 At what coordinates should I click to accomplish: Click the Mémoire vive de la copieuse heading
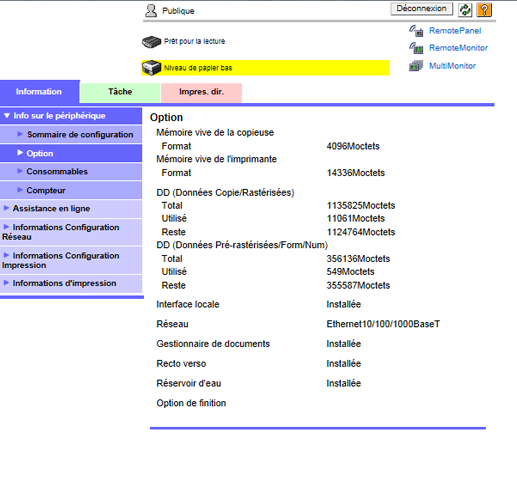tap(215, 133)
